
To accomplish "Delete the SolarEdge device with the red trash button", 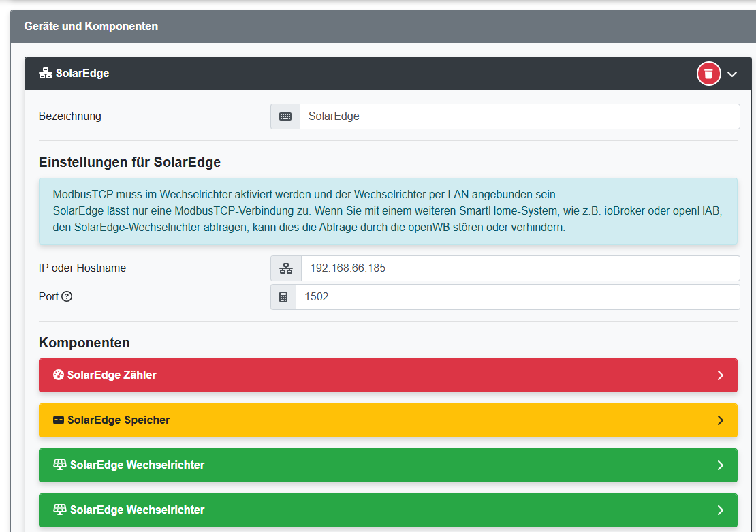I will [708, 74].
